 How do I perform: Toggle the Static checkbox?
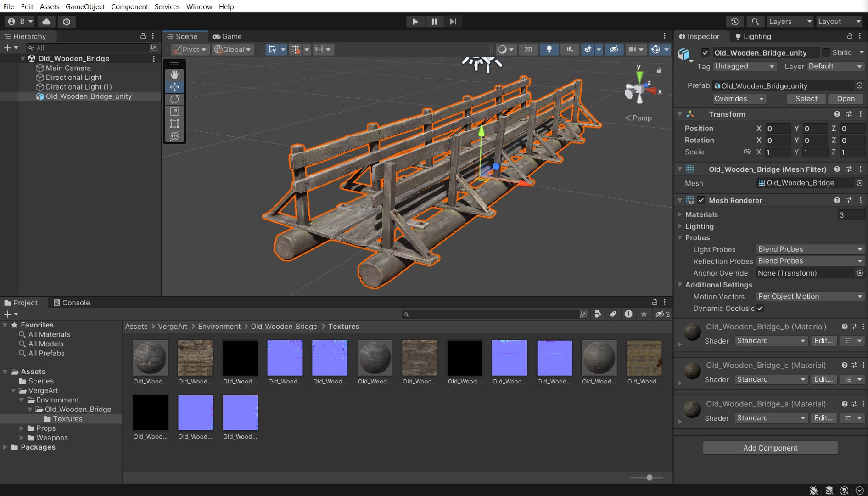point(826,52)
